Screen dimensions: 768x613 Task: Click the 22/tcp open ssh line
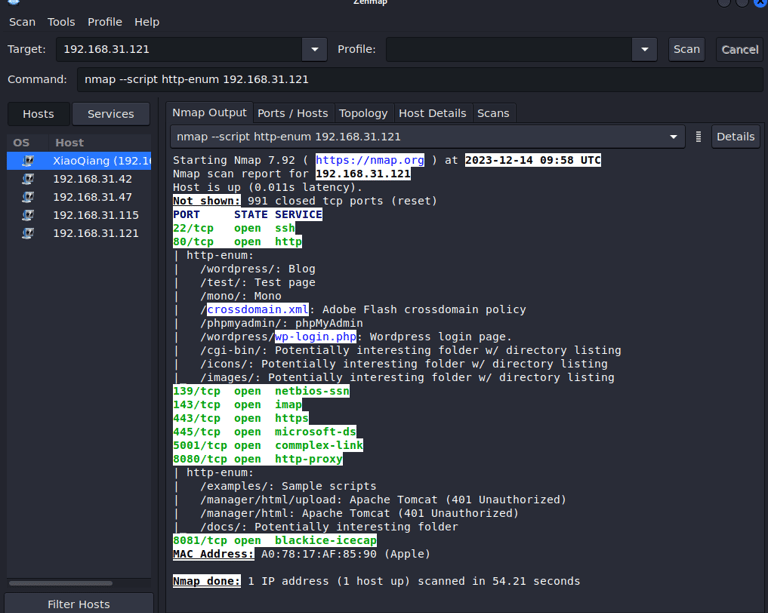point(234,228)
